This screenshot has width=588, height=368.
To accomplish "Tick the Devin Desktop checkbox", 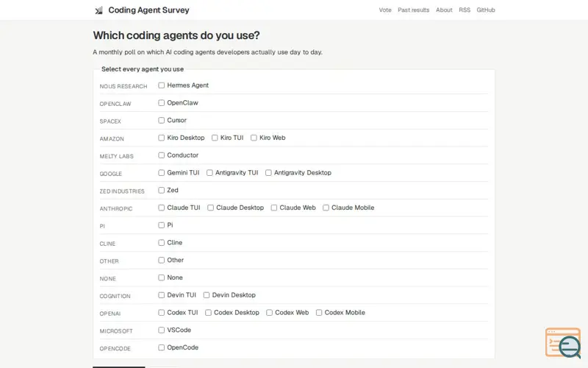I will tap(207, 295).
